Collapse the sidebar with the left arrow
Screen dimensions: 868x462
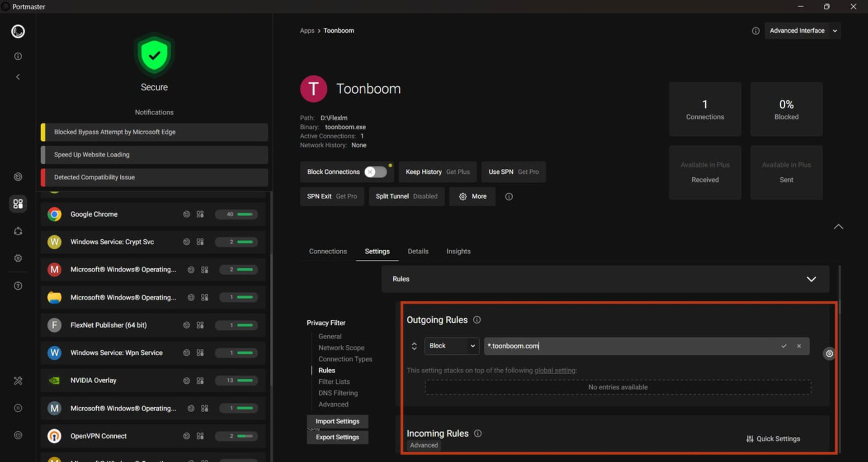pos(18,77)
